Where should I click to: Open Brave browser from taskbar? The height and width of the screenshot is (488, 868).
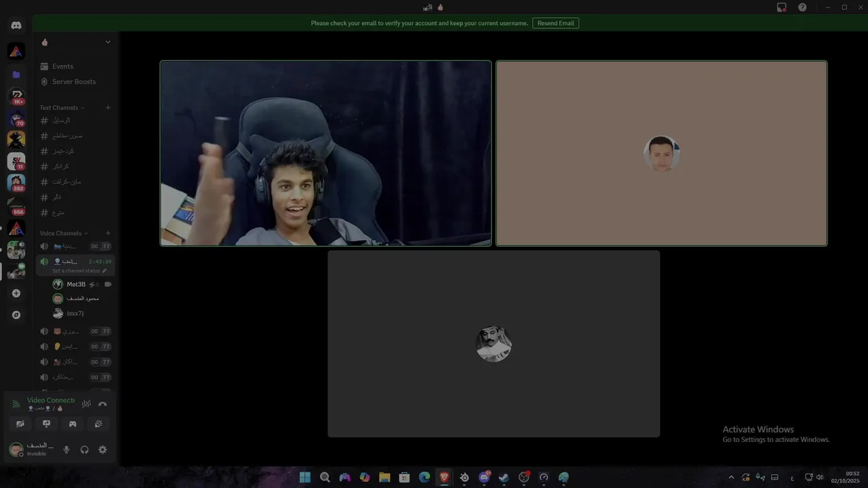444,477
